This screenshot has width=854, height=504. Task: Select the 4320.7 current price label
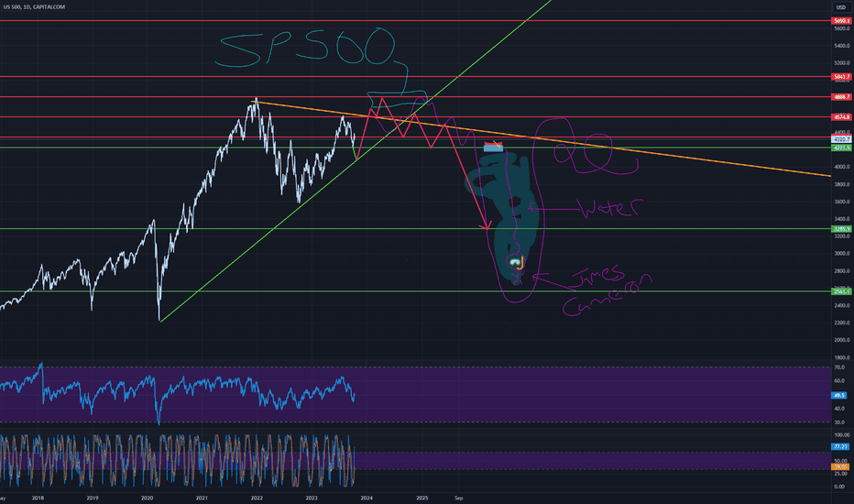tap(841, 139)
